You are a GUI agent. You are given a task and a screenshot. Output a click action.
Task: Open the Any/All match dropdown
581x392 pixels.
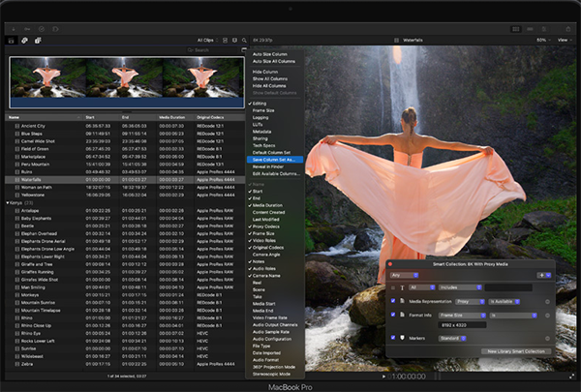click(404, 275)
